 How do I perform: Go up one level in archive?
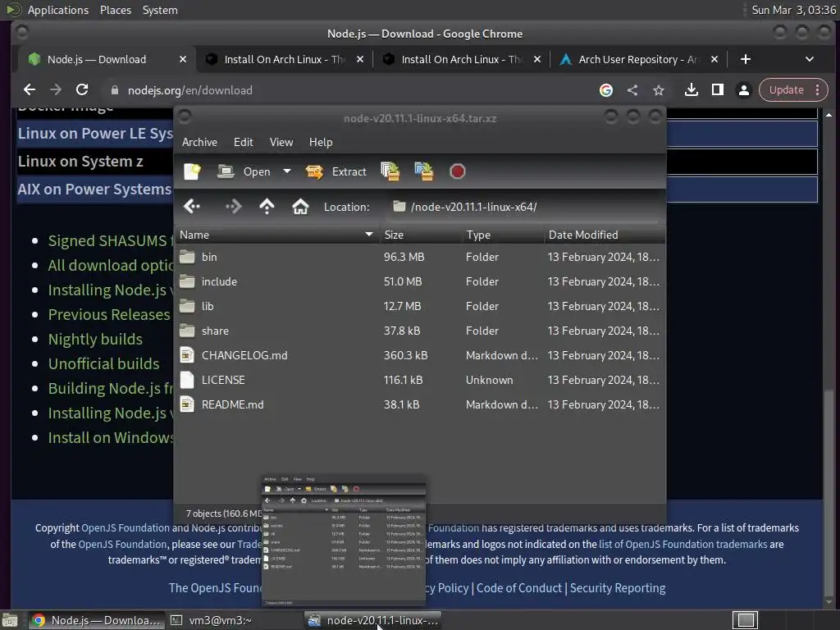click(267, 206)
